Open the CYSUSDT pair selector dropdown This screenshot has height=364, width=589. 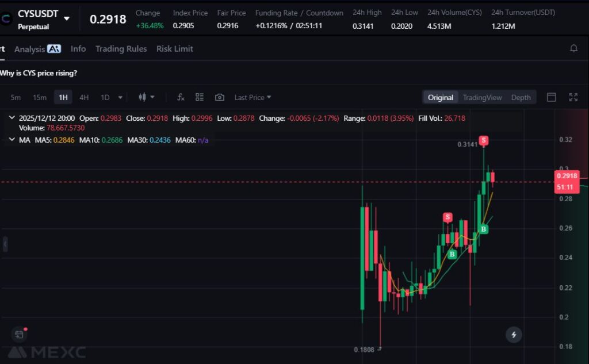pyautogui.click(x=67, y=18)
